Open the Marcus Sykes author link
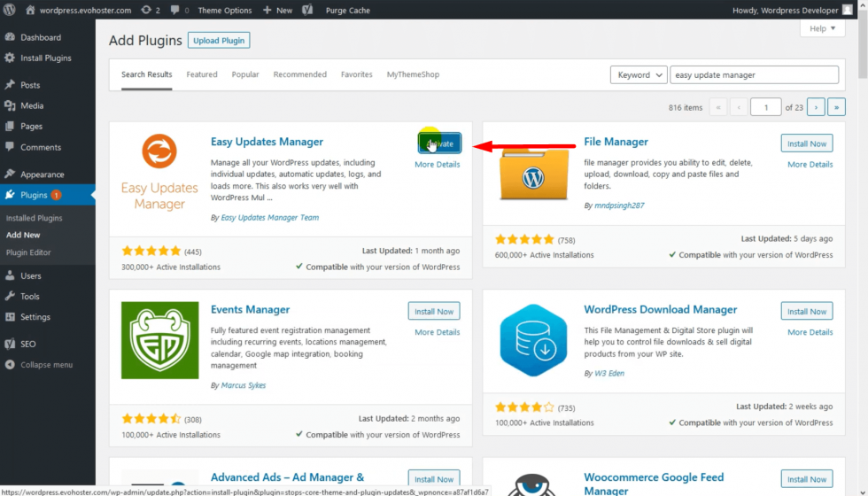This screenshot has width=868, height=496. 243,385
